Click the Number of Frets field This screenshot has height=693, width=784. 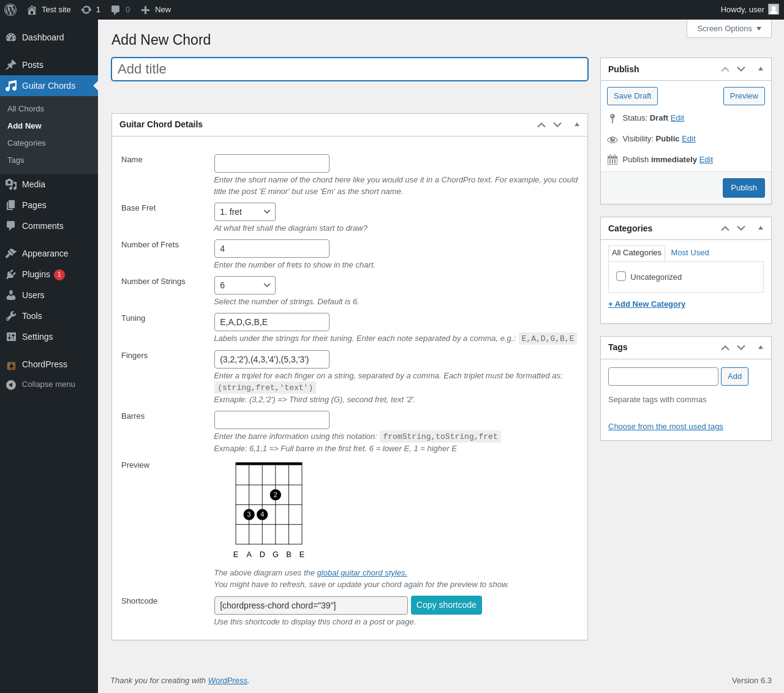pos(272,249)
